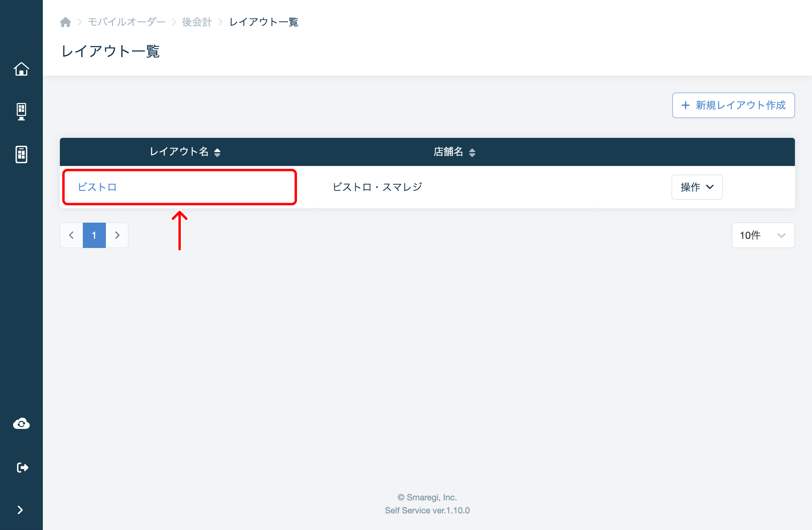812x530 pixels.
Task: Open the mobile order device icon in sidebar
Action: coord(21,154)
